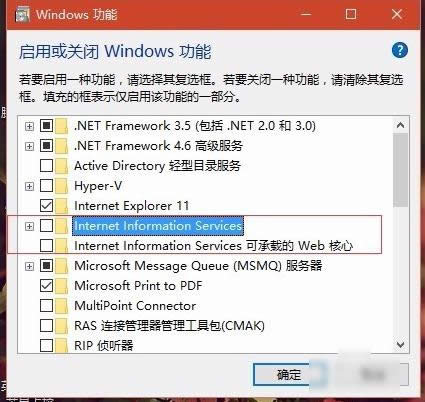Expand the Internet Information Services node
Screen dimensions: 425x402
pyautogui.click(x=29, y=226)
